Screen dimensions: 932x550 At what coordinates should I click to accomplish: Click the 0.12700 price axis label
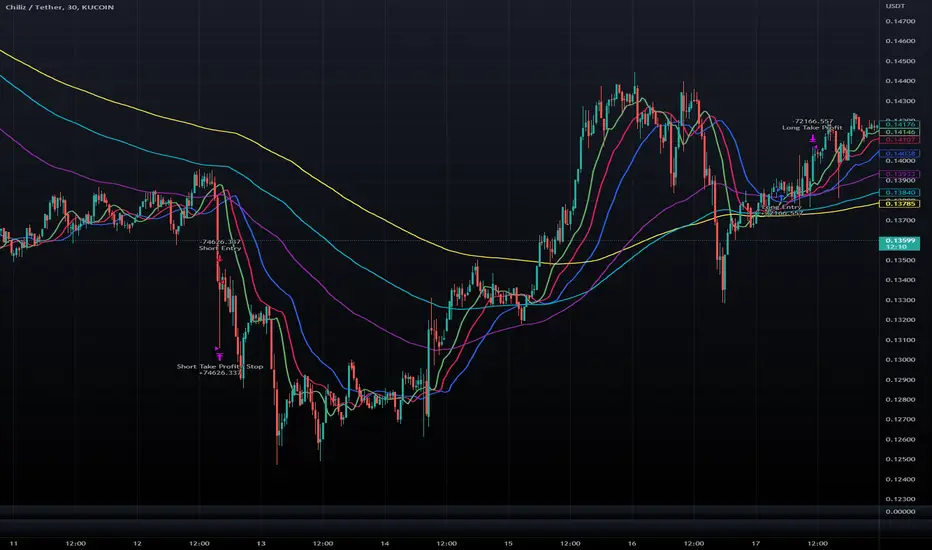(900, 420)
